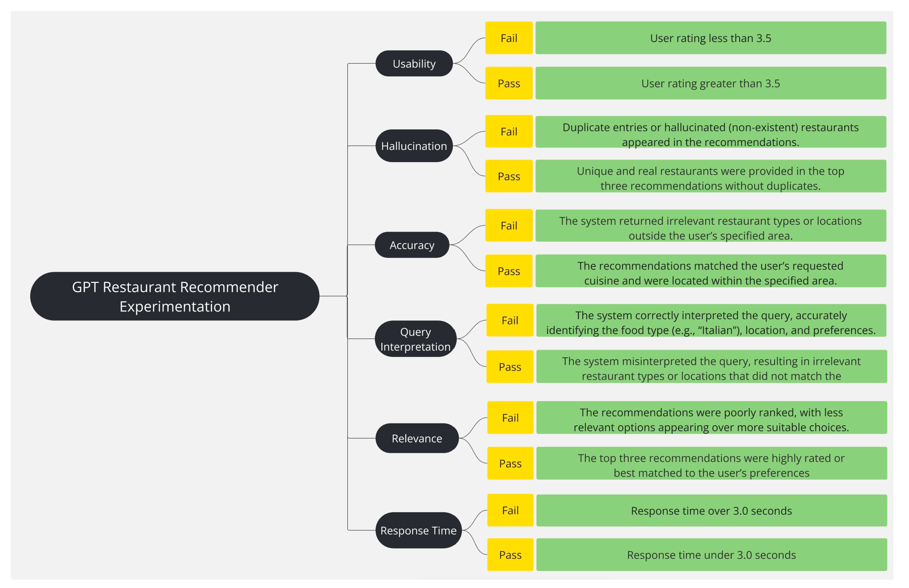Viewport: 909px width, 588px height.
Task: Click the Usability node
Action: click(414, 63)
